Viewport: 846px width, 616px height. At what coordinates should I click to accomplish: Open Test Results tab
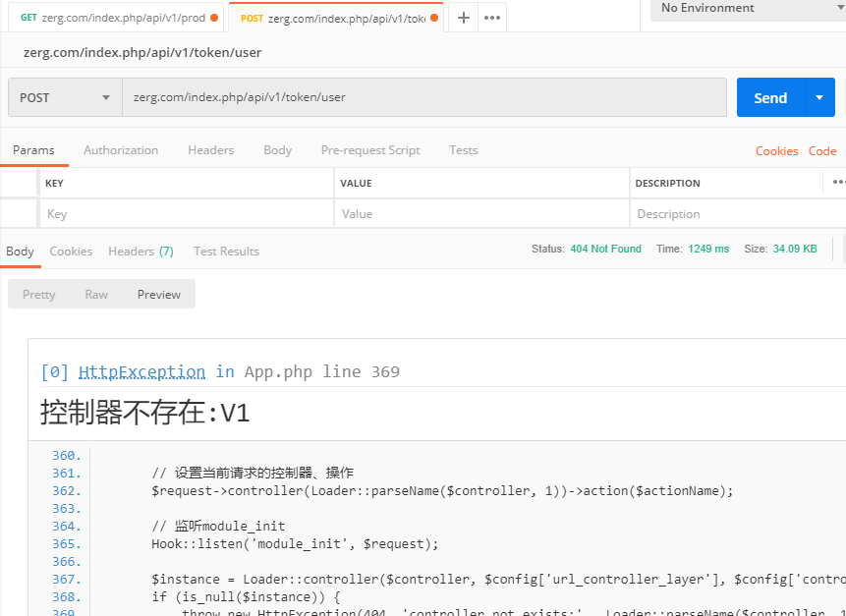pos(226,252)
